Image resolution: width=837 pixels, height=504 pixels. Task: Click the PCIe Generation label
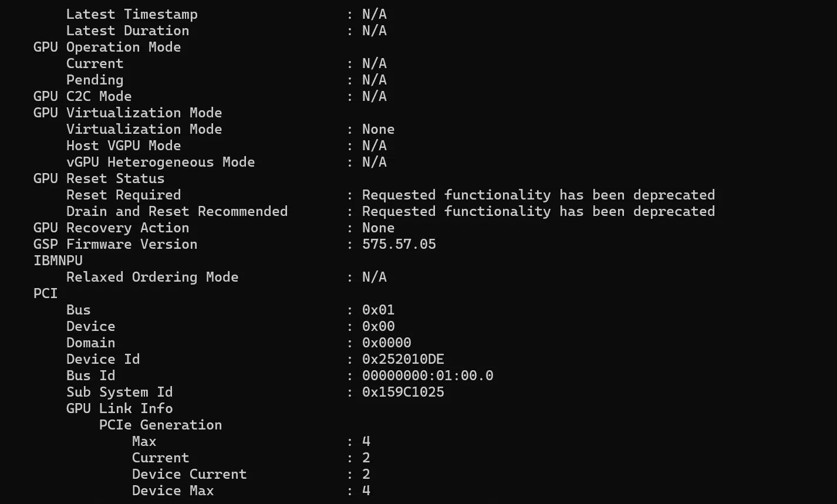point(160,425)
